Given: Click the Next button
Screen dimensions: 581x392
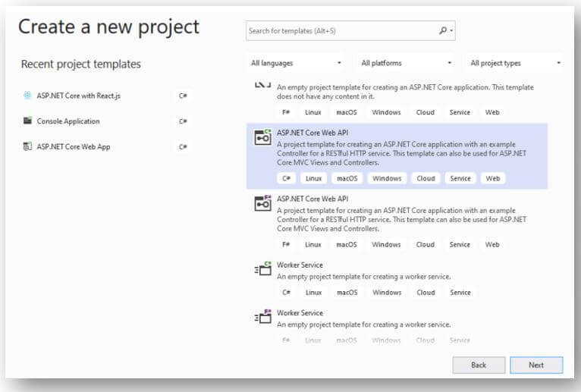Looking at the screenshot, I should pos(536,365).
